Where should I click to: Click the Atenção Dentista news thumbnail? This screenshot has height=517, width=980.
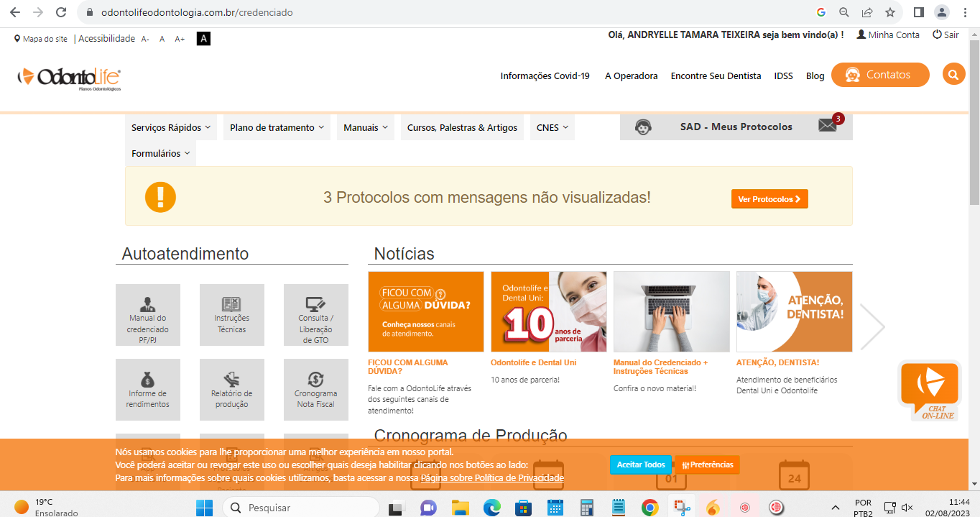pos(795,311)
